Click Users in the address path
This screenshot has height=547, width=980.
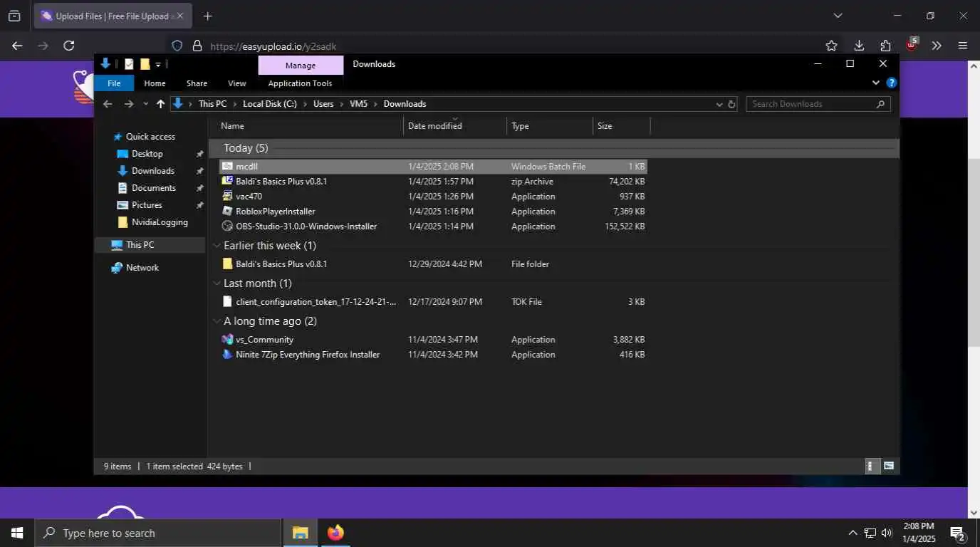[x=323, y=104]
